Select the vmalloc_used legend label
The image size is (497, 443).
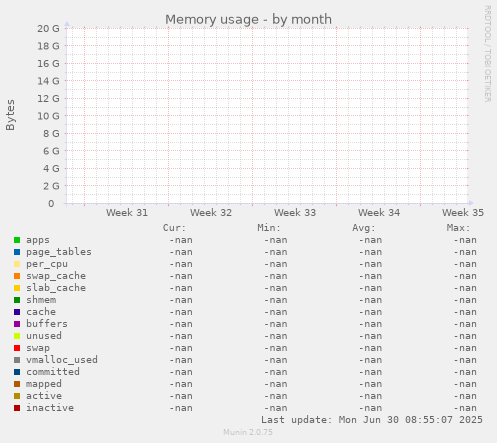pyautogui.click(x=62, y=360)
